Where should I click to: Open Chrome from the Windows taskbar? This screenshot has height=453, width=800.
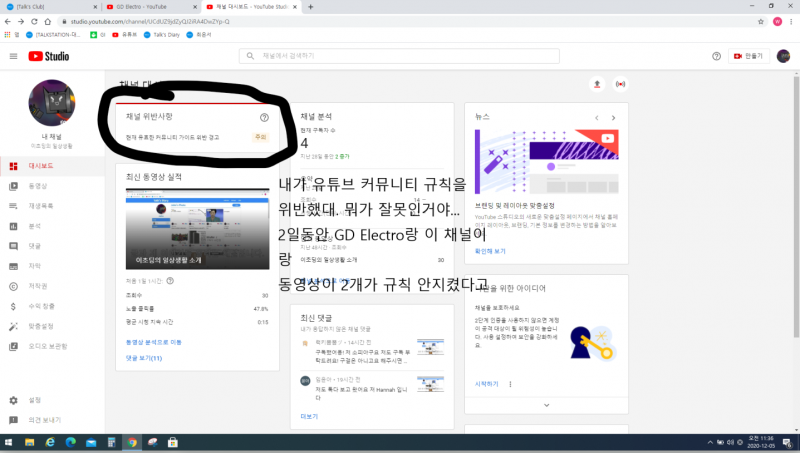(133, 442)
